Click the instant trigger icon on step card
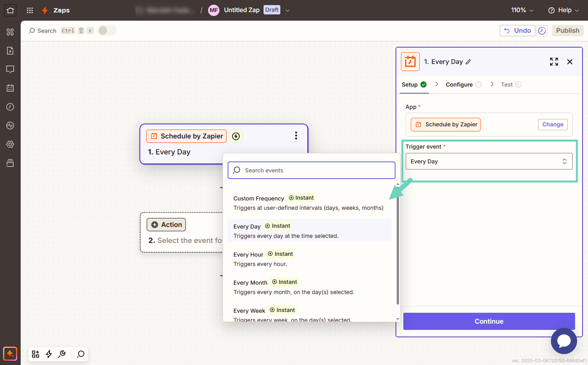The image size is (588, 365). 236,136
